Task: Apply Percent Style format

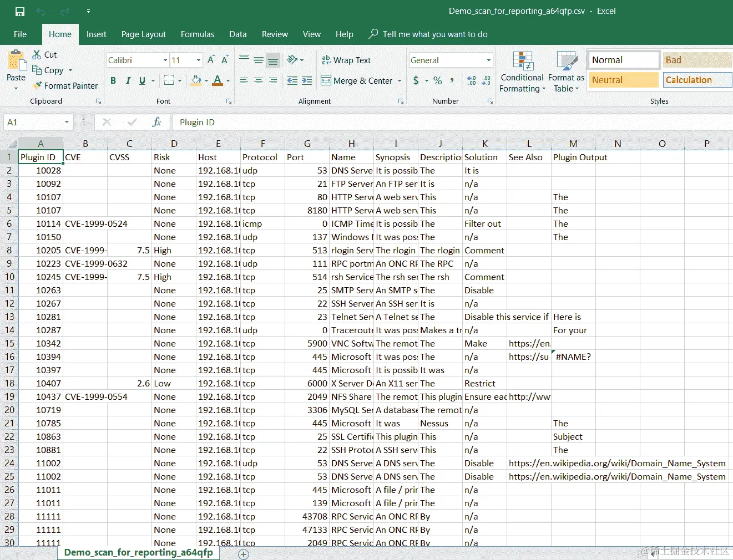Action: tap(438, 80)
